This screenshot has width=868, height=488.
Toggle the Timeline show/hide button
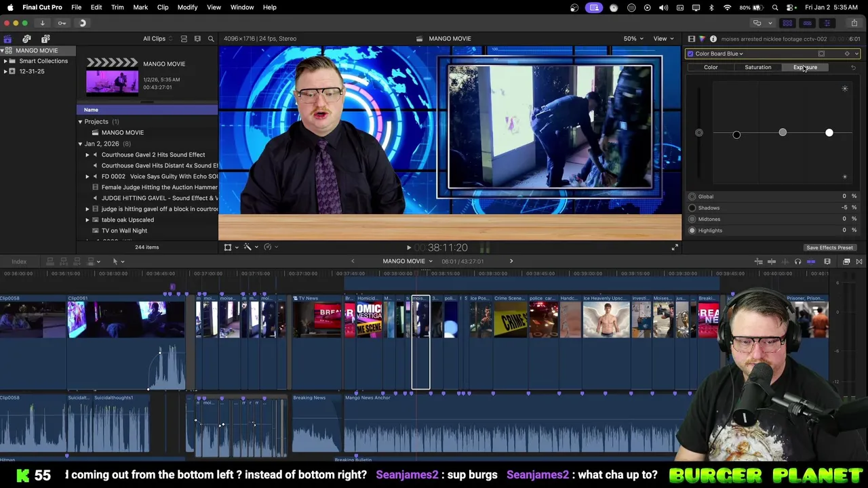click(807, 23)
